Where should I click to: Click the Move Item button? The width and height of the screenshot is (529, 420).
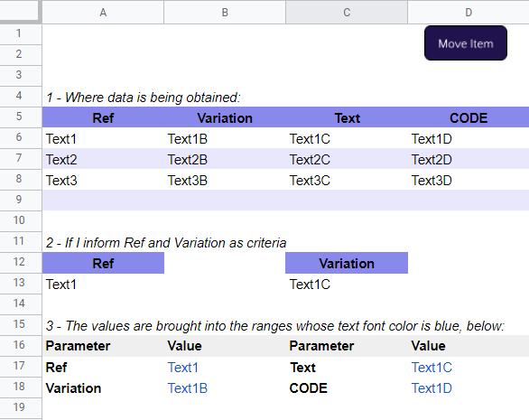pos(466,43)
